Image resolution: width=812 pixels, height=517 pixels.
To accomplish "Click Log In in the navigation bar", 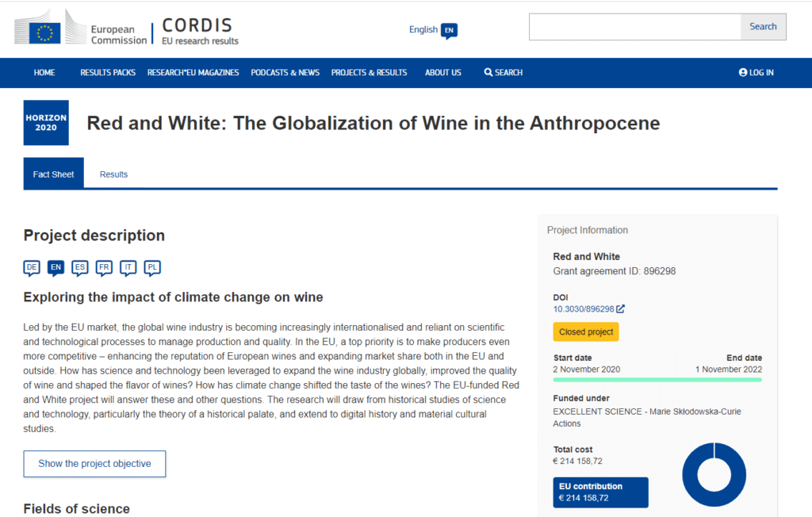I will click(x=756, y=72).
